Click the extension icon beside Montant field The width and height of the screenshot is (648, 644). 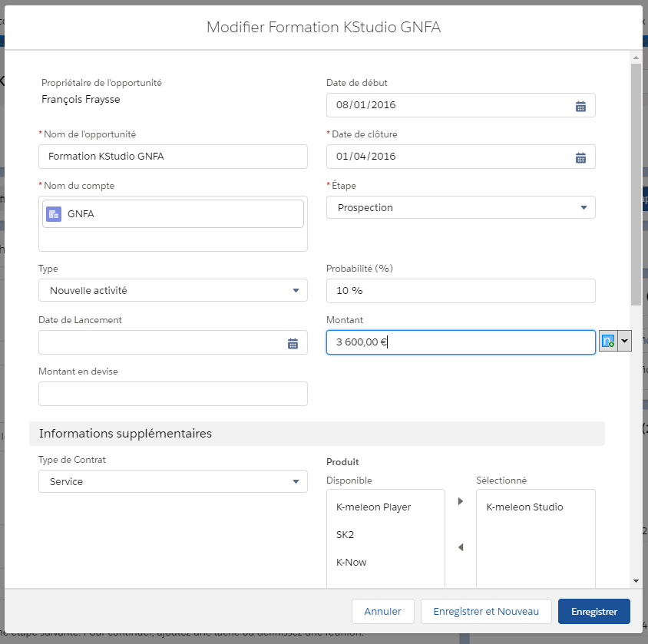[607, 342]
